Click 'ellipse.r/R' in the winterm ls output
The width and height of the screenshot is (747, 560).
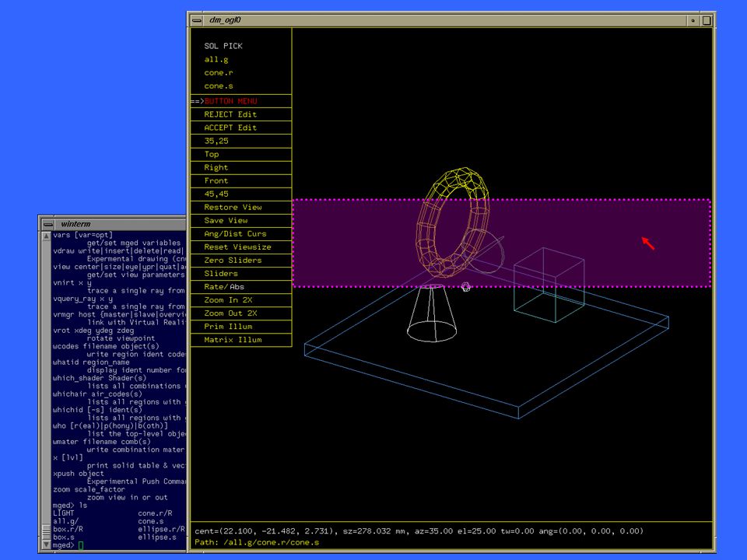[162, 529]
